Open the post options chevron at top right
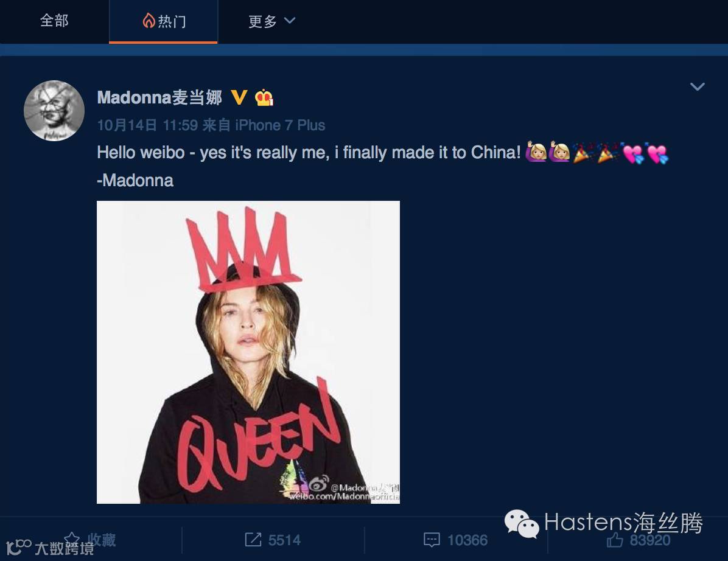 tap(698, 87)
